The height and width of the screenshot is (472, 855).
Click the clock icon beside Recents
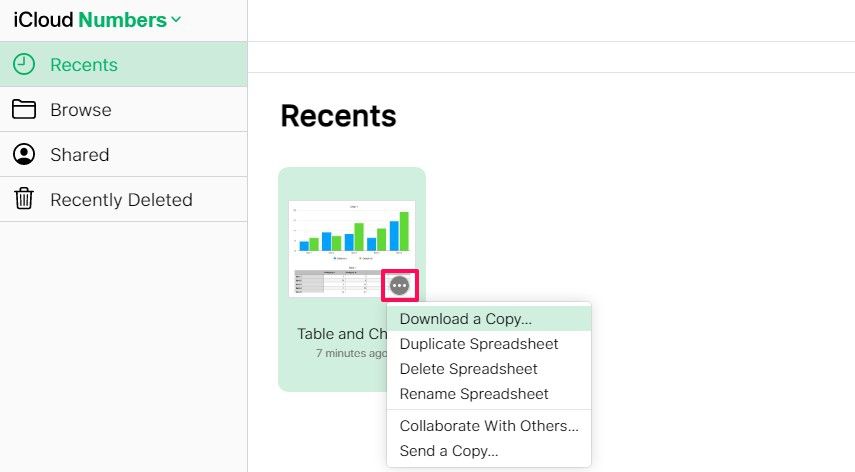coord(24,64)
